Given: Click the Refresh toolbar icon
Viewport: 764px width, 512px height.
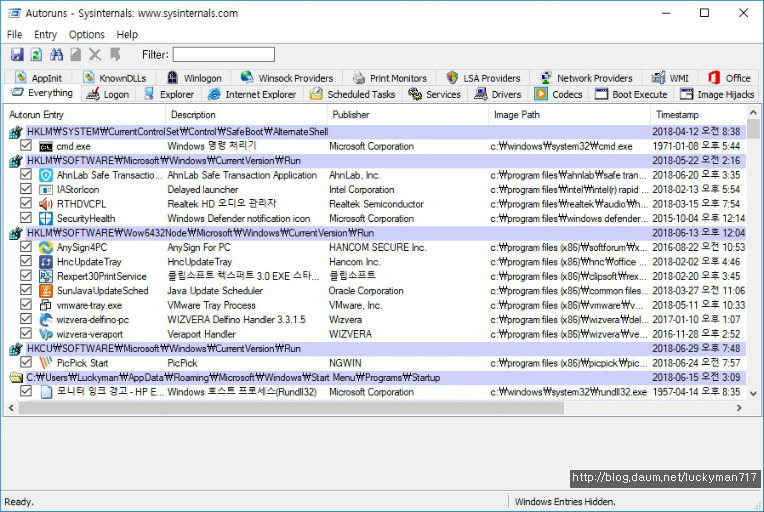Looking at the screenshot, I should click(x=36, y=54).
